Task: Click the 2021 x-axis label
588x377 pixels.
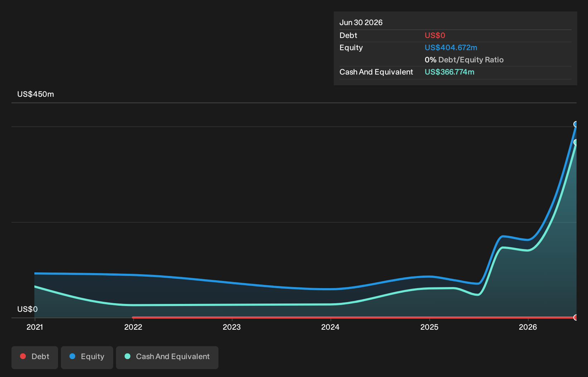Action: tap(35, 327)
